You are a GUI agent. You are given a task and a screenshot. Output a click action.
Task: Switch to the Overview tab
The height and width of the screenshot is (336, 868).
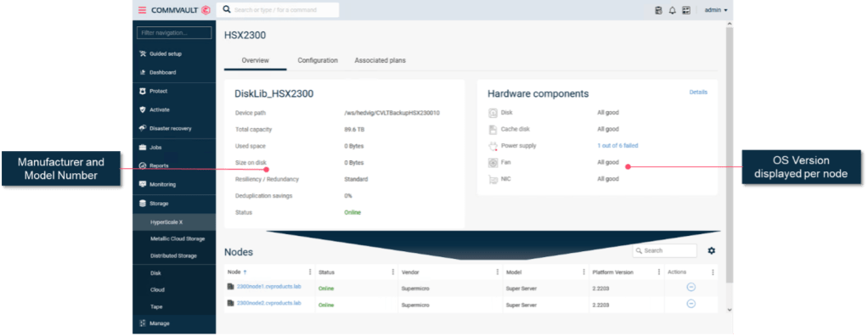coord(255,60)
